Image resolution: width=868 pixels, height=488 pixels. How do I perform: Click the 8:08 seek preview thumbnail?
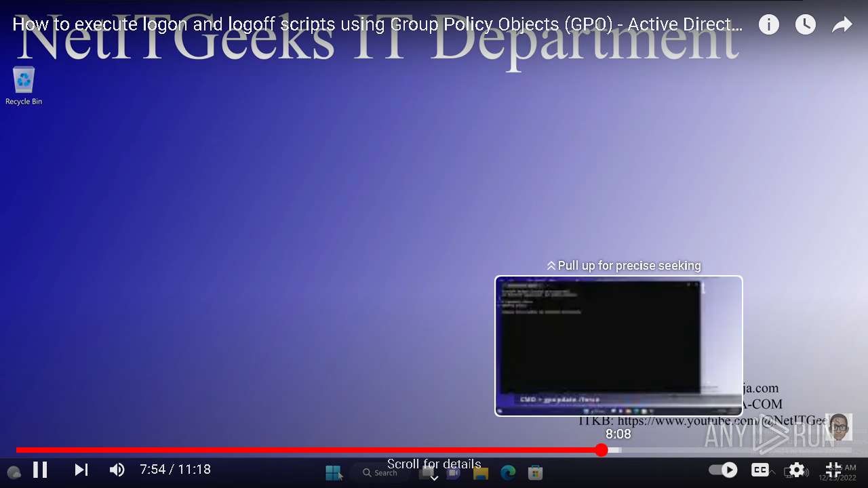pyautogui.click(x=618, y=346)
